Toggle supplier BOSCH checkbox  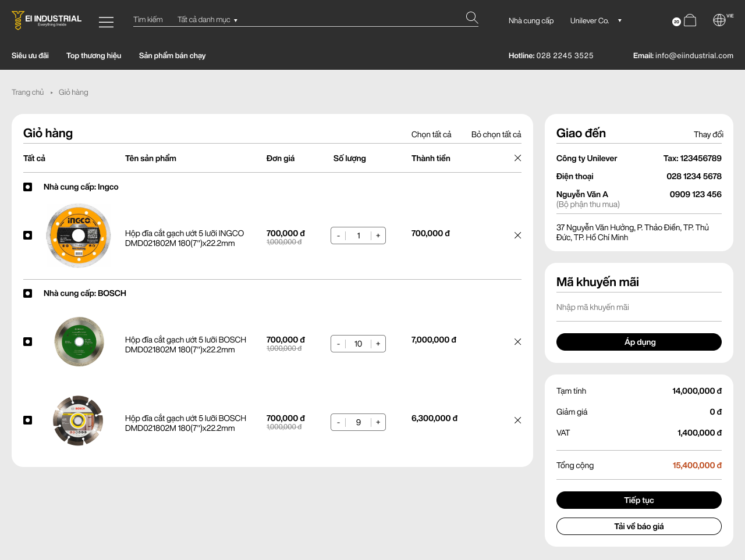[x=27, y=293]
